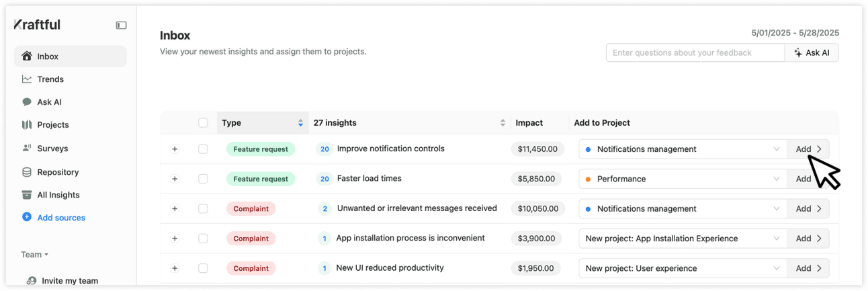Click Add for App installation row
This screenshot has width=868, height=291.
pos(808,239)
